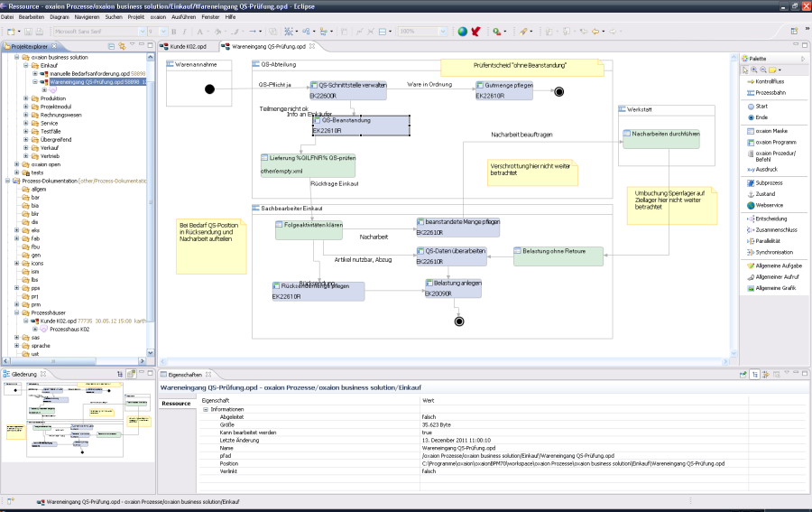Click the QS-Beanstandung diagram node
The height and width of the screenshot is (512, 812).
point(361,126)
